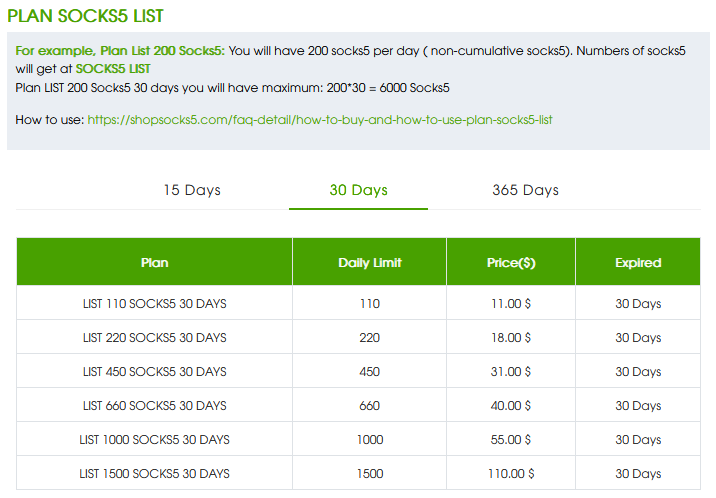This screenshot has width=716, height=498.
Task: Switch to the 15 Days tab
Action: (x=192, y=190)
